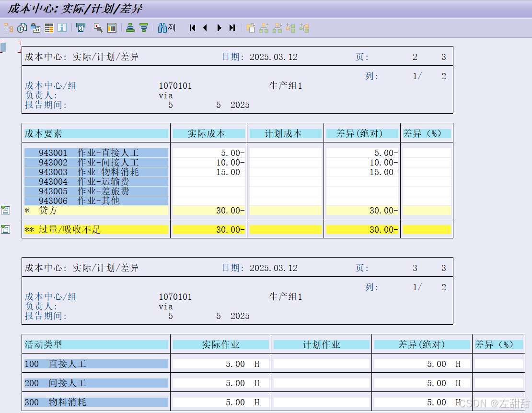Jump to first page arrow

click(x=192, y=28)
